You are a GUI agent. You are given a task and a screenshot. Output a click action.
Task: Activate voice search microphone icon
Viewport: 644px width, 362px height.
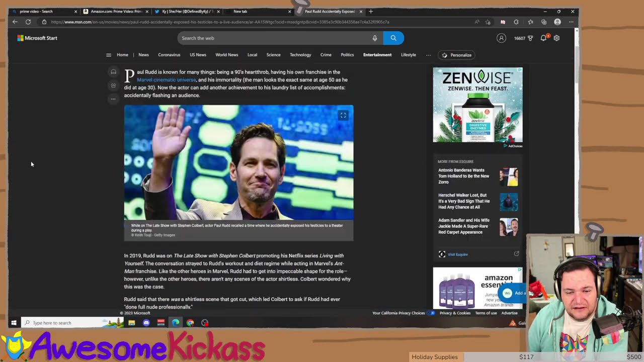pos(374,38)
